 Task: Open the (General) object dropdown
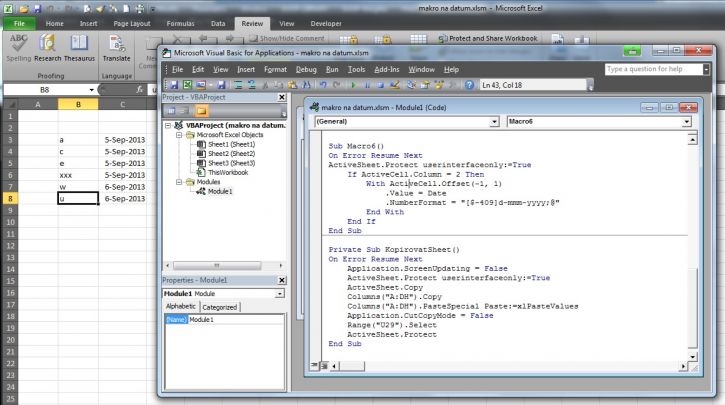(x=494, y=122)
